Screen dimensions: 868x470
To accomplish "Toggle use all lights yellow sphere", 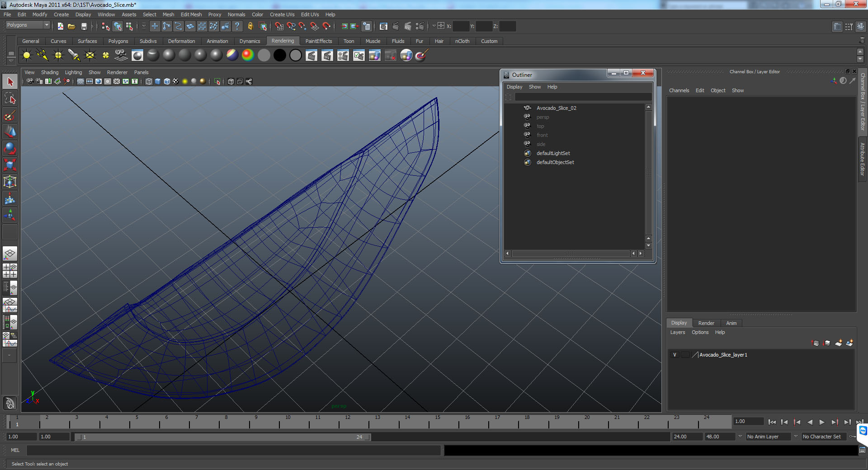I will [185, 81].
